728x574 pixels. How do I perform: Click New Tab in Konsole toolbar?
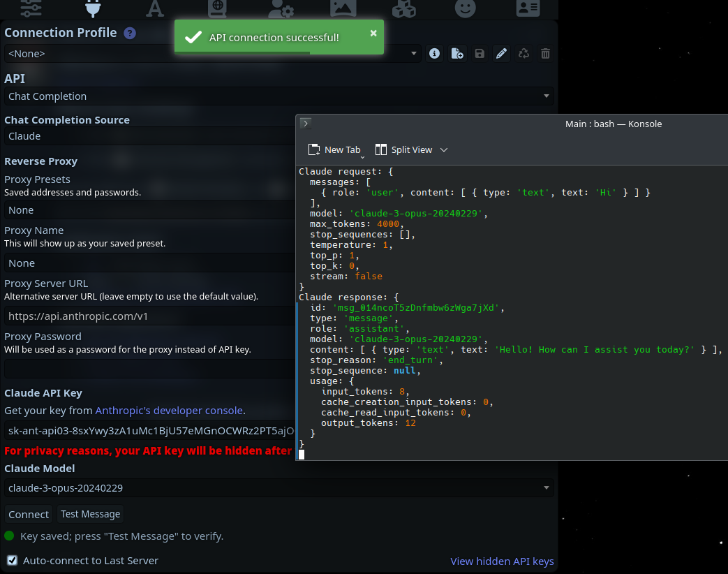(334, 149)
